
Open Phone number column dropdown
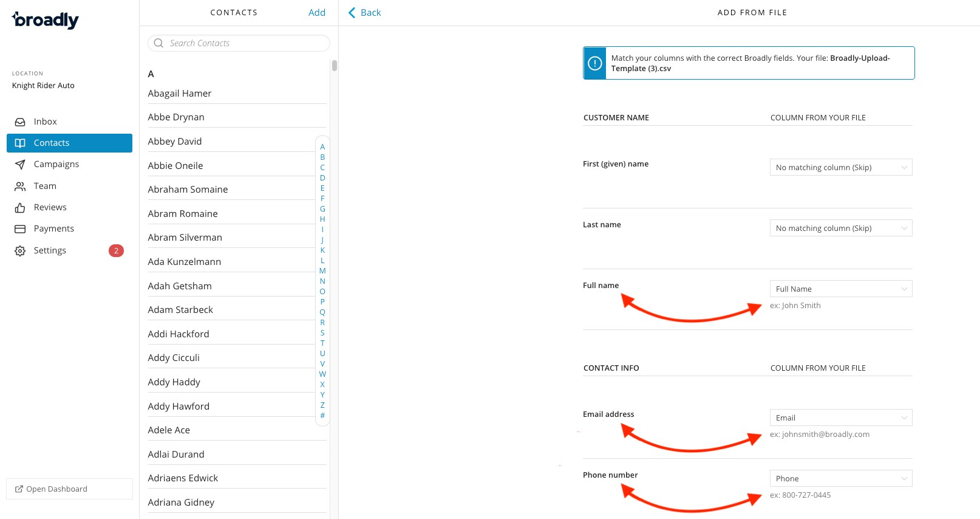841,478
